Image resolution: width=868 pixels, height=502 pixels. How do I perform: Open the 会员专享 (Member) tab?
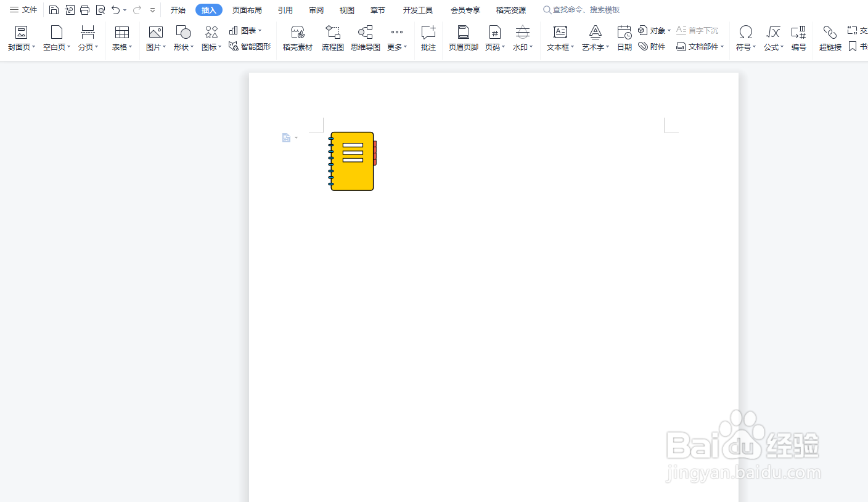pos(465,10)
